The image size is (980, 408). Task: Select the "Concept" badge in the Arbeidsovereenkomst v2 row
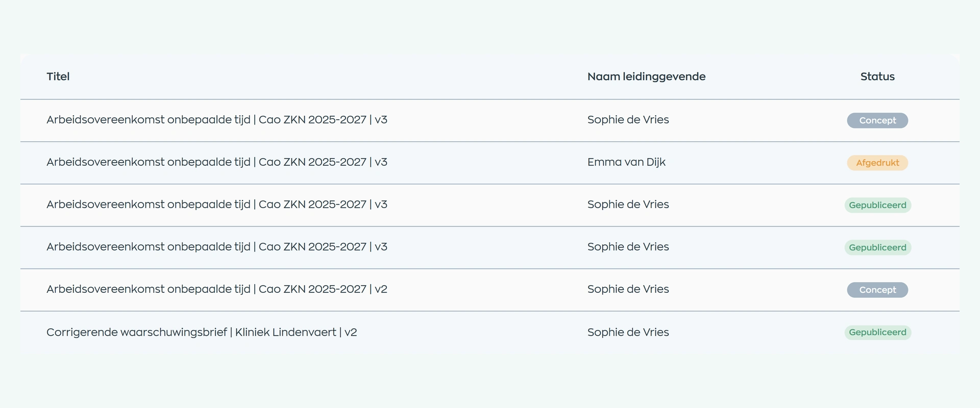[x=877, y=290]
